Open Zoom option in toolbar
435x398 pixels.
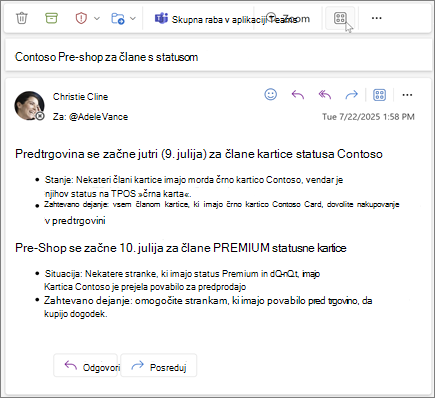click(x=289, y=19)
